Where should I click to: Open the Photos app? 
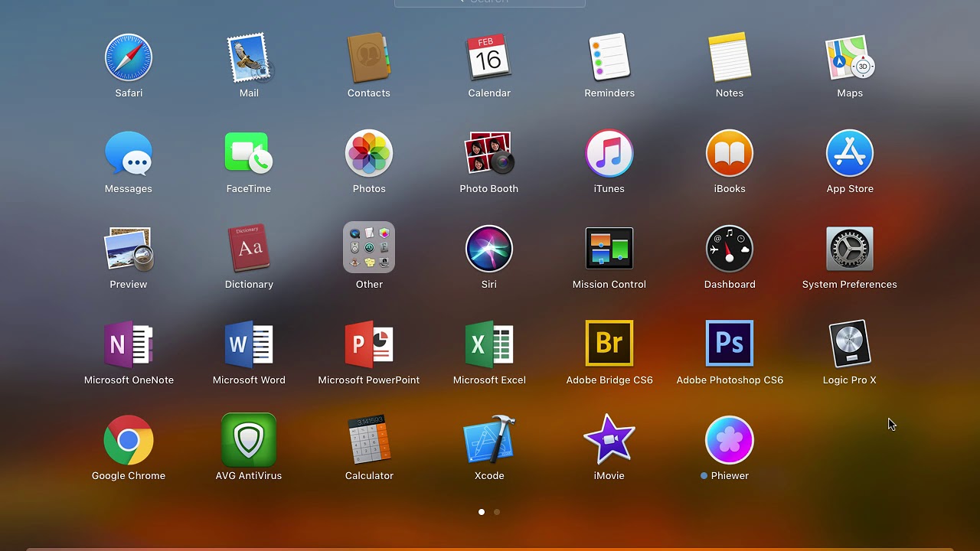point(369,153)
